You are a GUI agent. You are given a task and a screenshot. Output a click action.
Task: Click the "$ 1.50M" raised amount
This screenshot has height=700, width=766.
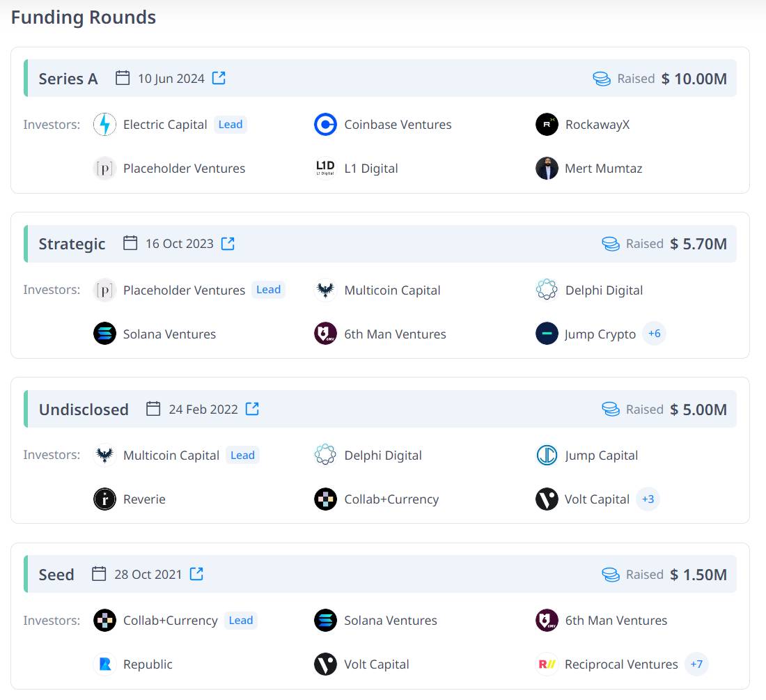(x=698, y=575)
